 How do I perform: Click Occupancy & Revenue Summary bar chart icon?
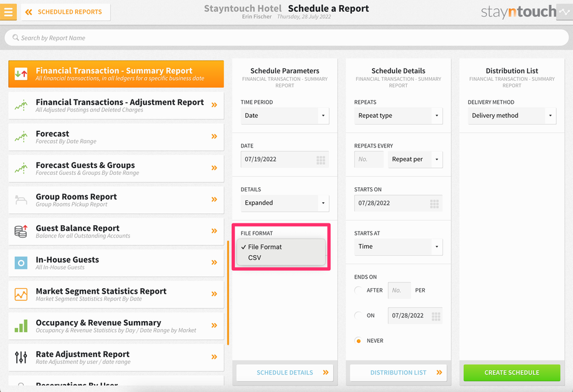tap(21, 326)
